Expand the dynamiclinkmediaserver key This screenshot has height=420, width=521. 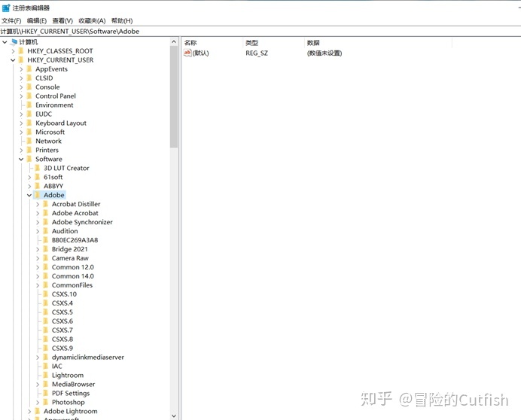[38, 358]
